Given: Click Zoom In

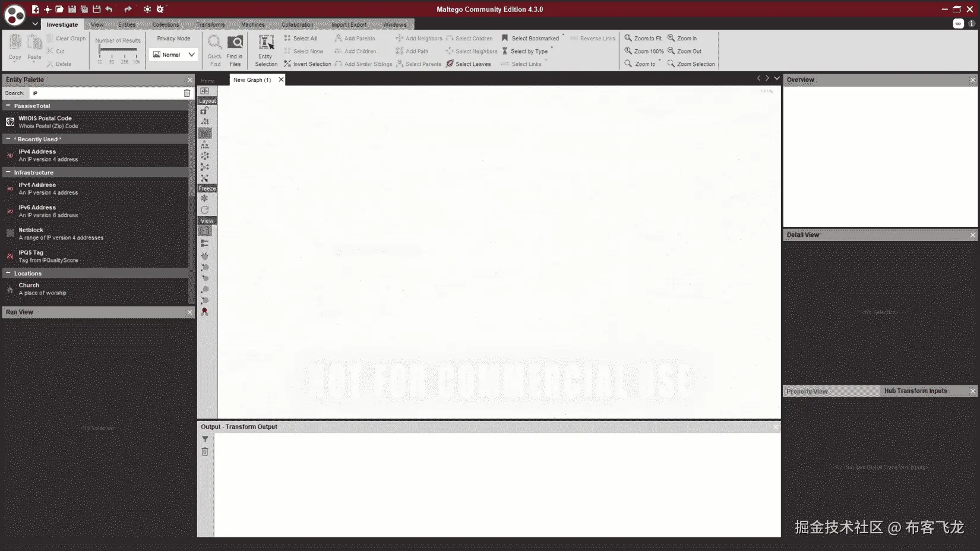Looking at the screenshot, I should [682, 38].
